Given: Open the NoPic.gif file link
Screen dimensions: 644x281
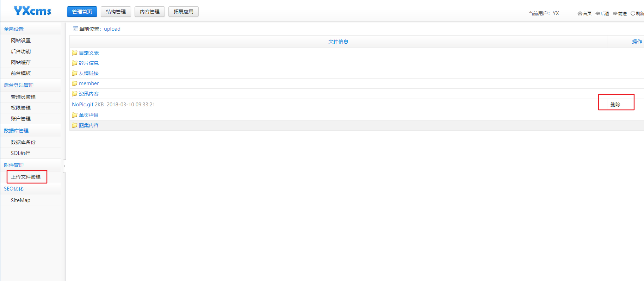Looking at the screenshot, I should tap(82, 105).
